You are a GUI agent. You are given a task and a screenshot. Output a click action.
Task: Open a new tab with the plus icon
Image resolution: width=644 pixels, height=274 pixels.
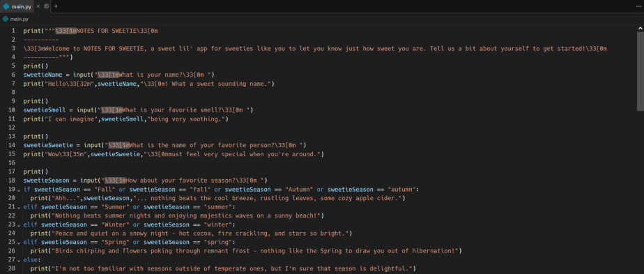coord(56,6)
